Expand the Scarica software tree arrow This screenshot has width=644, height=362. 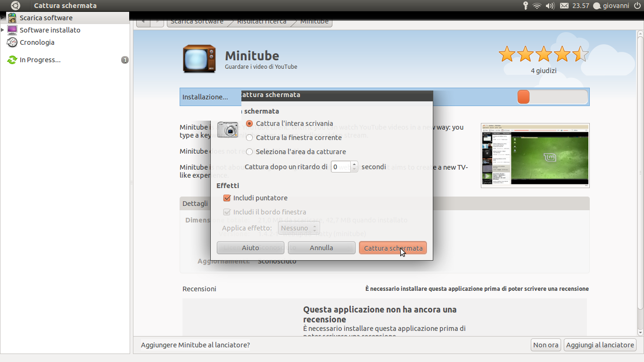click(3, 18)
